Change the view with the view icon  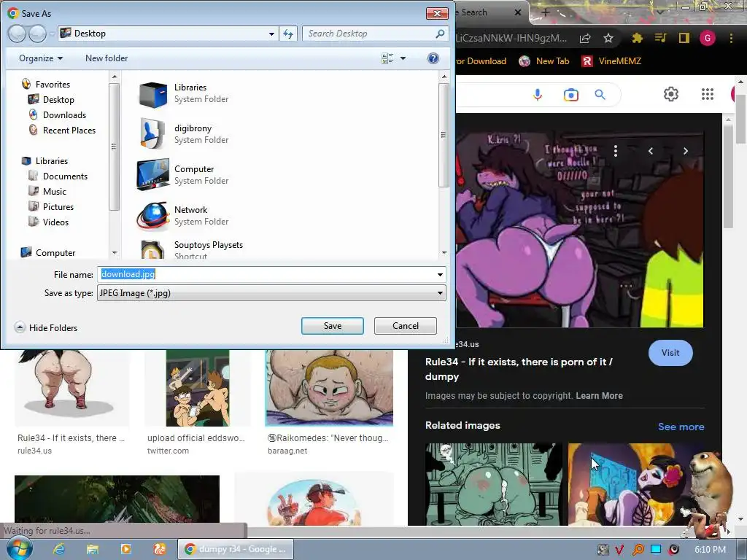(x=387, y=58)
